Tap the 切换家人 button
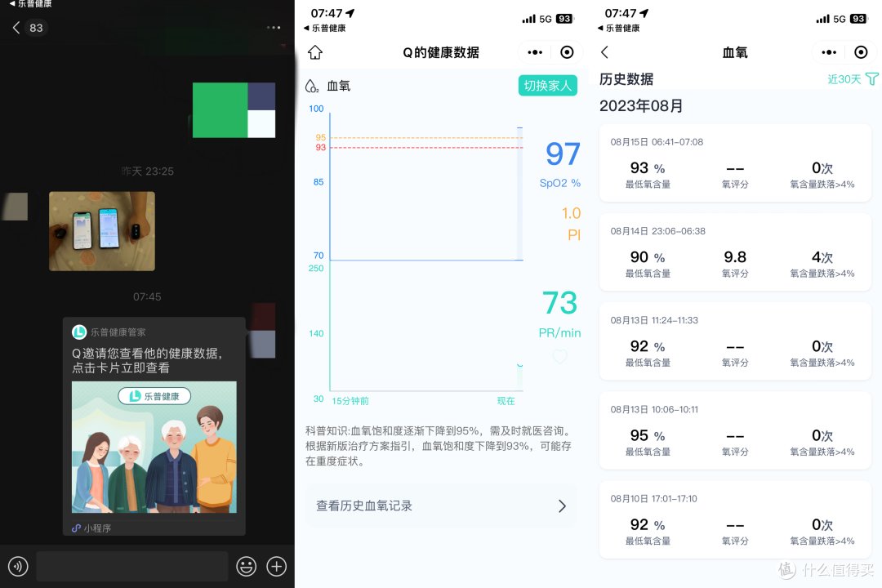The height and width of the screenshot is (588, 882). coord(547,86)
